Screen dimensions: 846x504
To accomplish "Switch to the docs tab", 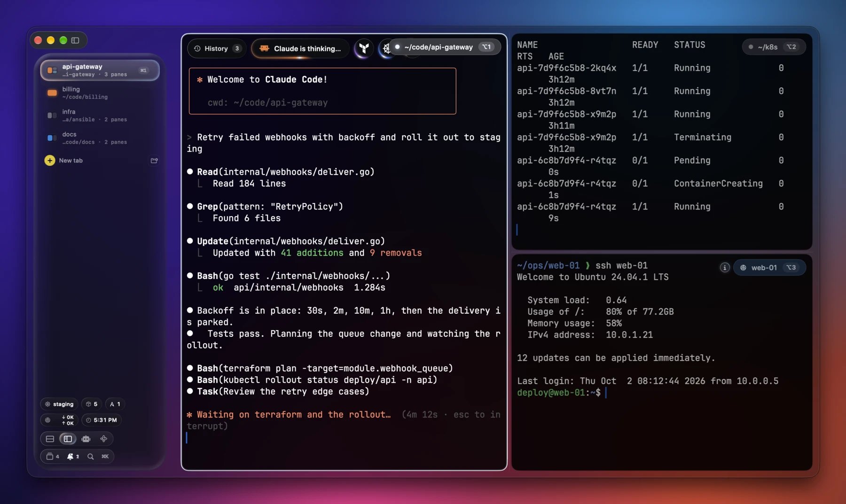I will point(100,138).
